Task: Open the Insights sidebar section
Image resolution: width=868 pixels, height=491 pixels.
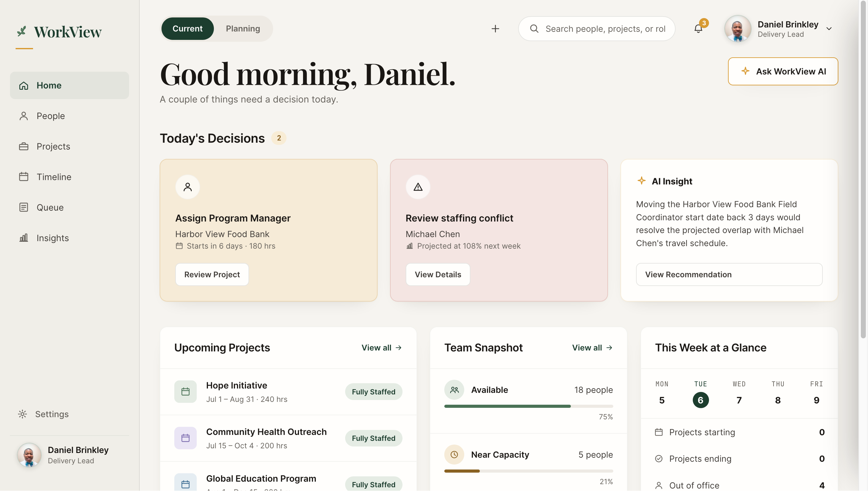Action: 69,238
